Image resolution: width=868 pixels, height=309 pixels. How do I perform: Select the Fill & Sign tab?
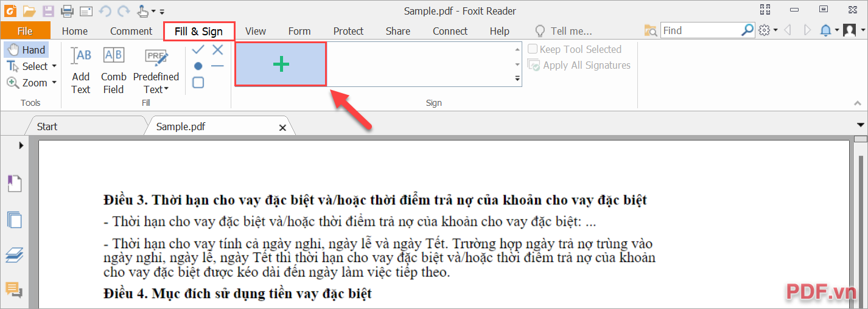[x=199, y=32]
